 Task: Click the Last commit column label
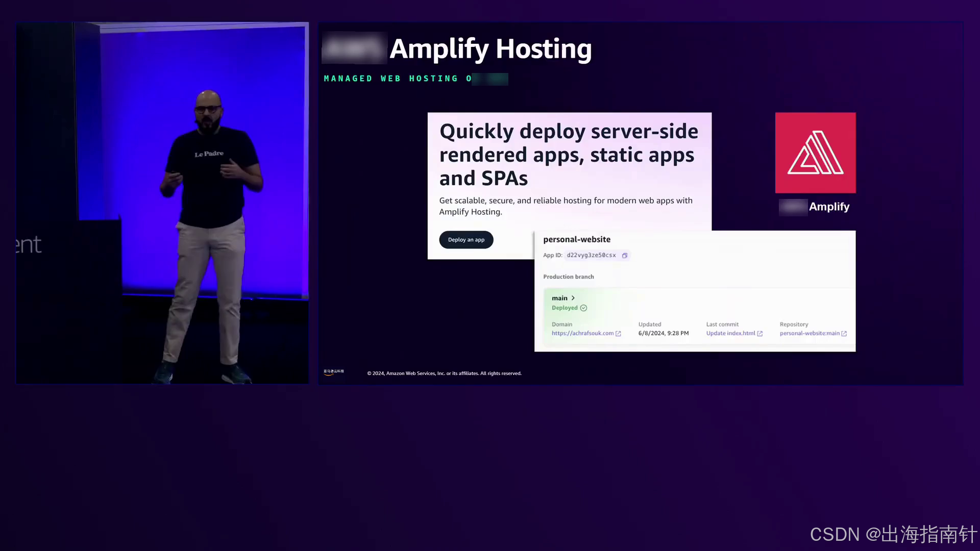click(x=722, y=324)
